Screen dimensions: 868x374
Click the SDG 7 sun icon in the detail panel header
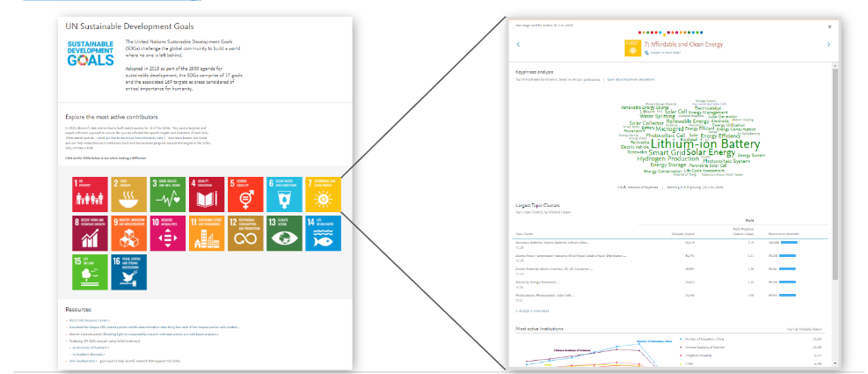(632, 48)
